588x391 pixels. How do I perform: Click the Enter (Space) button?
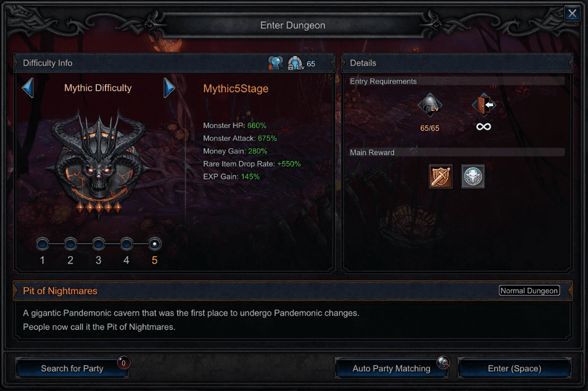pyautogui.click(x=514, y=369)
